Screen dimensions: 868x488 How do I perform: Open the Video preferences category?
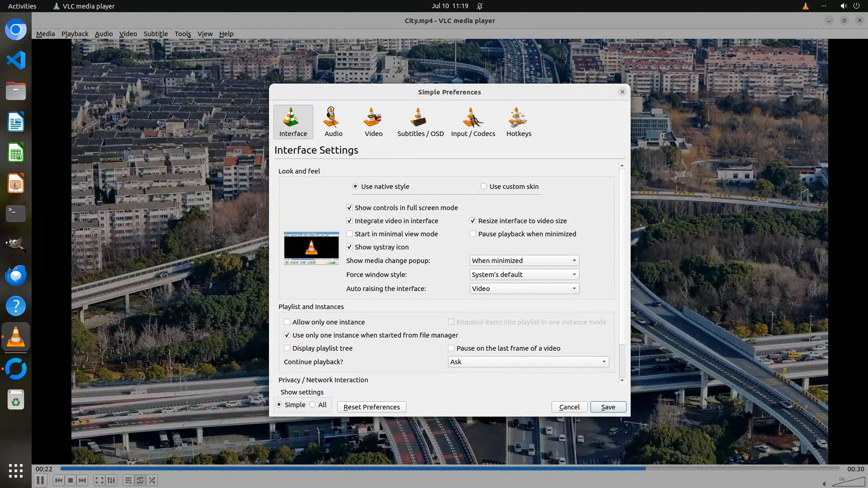tap(373, 122)
